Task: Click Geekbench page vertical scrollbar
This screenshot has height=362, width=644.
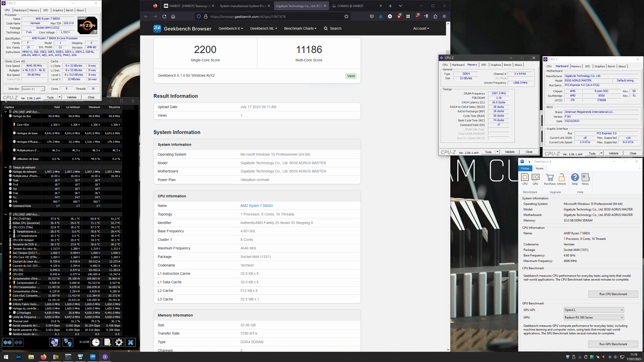Action: click(448, 187)
